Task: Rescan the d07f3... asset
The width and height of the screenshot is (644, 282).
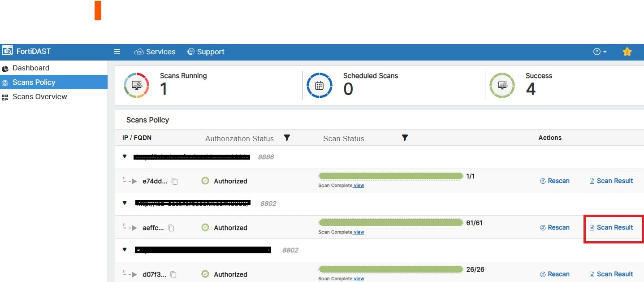Action: click(555, 274)
